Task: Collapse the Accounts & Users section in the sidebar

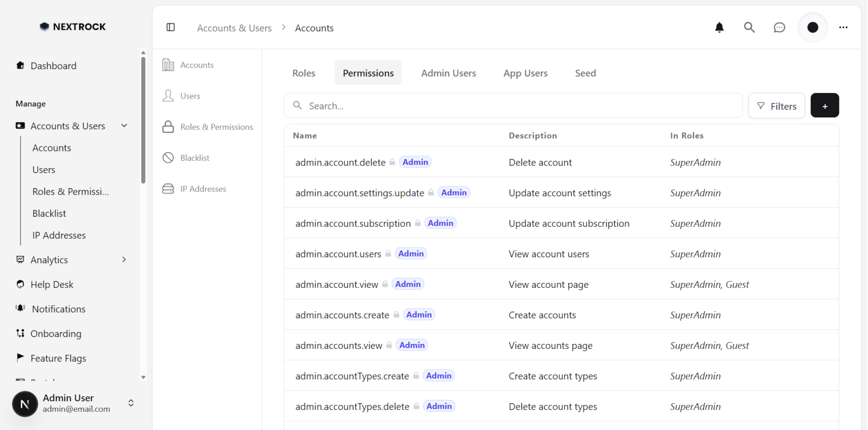Action: (x=124, y=125)
